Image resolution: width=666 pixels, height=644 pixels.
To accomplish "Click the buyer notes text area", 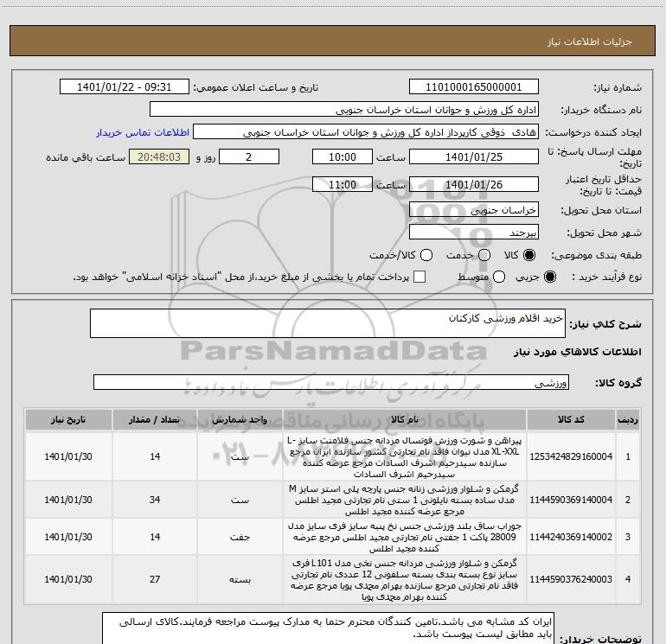I will pyautogui.click(x=328, y=628).
